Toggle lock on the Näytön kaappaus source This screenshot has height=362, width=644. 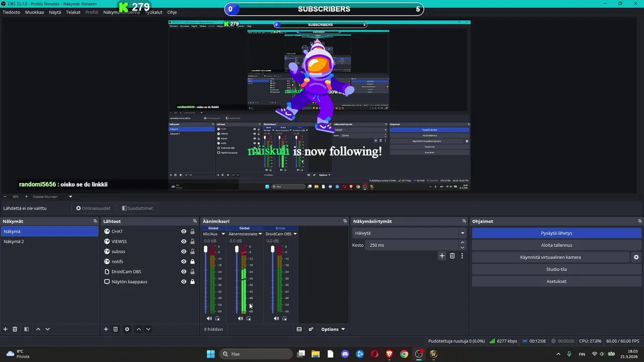[x=192, y=282]
